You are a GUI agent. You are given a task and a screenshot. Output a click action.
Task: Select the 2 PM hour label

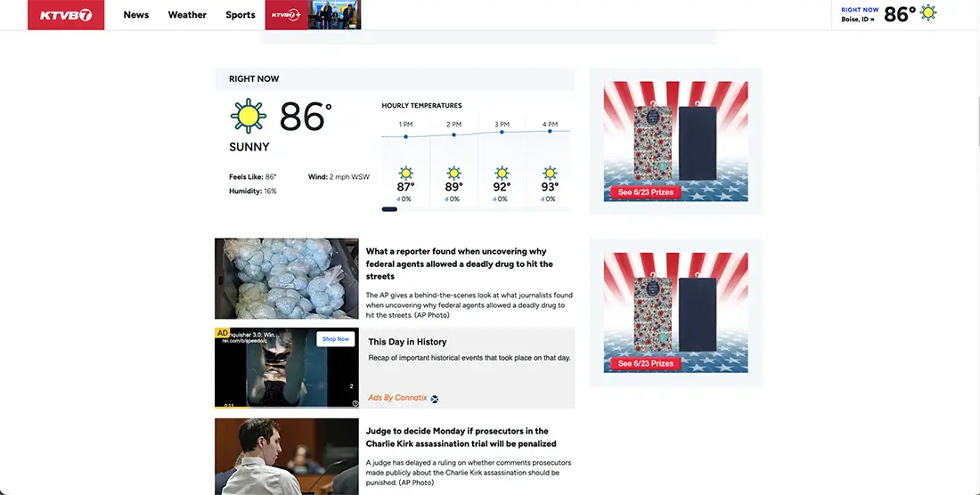tap(453, 125)
